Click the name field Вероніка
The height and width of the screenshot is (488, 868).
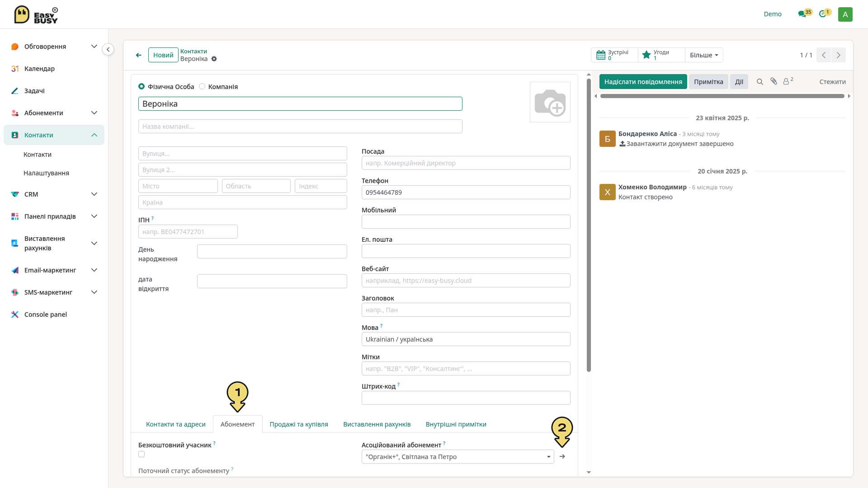[300, 104]
